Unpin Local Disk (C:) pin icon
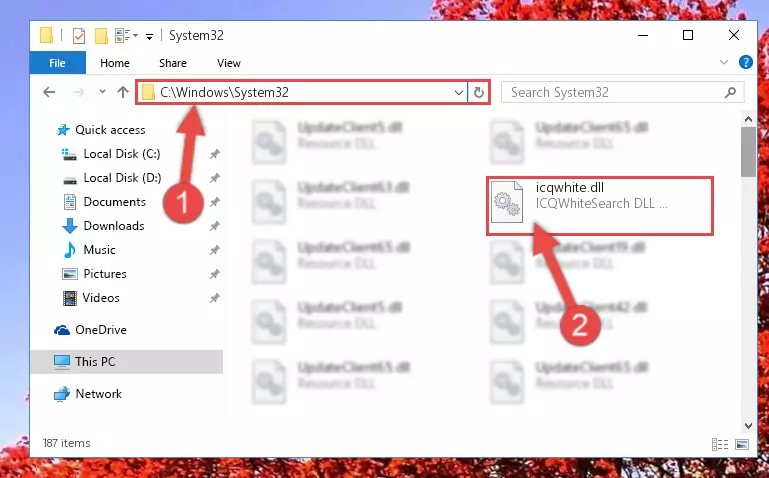769x478 pixels. coord(214,154)
